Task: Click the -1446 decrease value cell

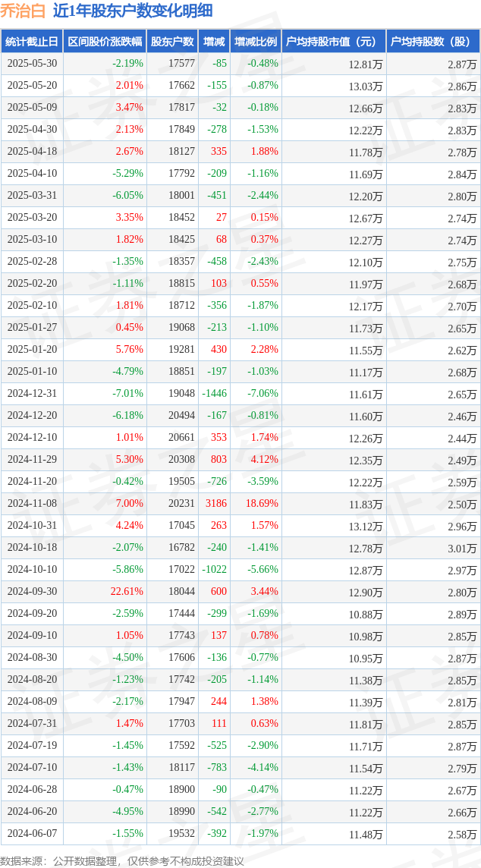Action: tap(214, 394)
